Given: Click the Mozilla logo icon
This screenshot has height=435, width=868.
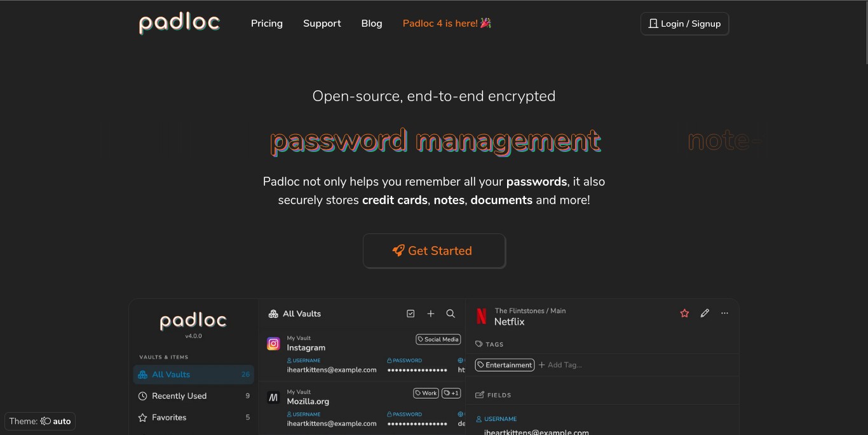Looking at the screenshot, I should (x=273, y=398).
